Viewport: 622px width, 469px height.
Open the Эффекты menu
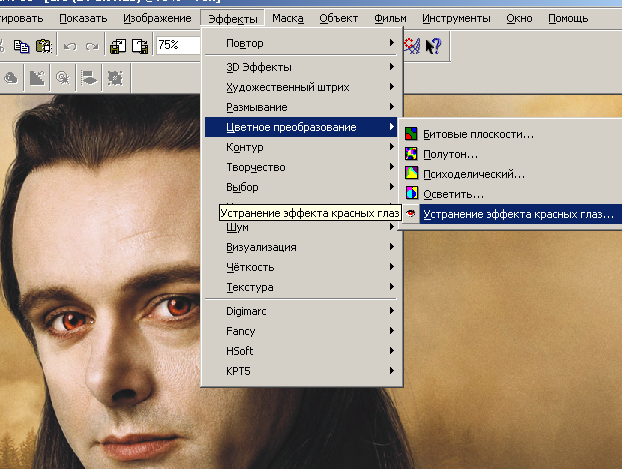tap(233, 19)
